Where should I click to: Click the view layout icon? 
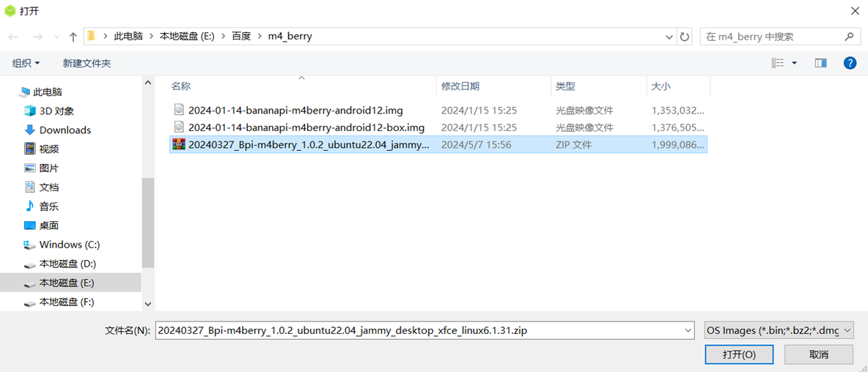pos(778,63)
